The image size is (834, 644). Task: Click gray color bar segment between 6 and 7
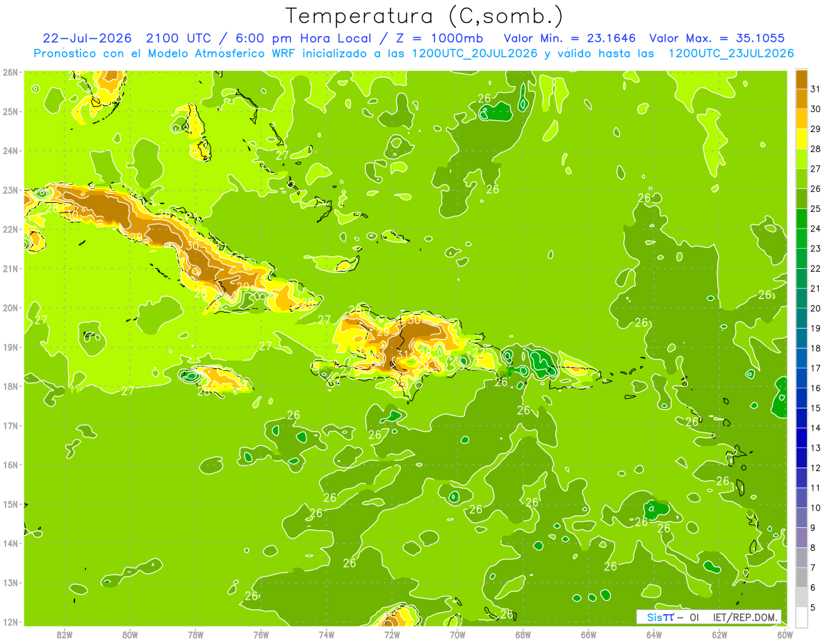tap(801, 578)
